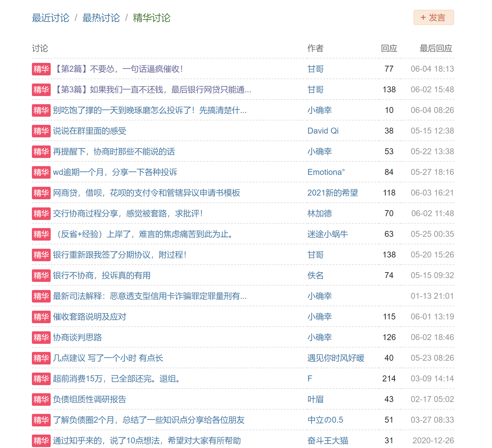The width and height of the screenshot is (492, 448).
Task: Open the post 催收套路说明及应对
Action: pos(89,317)
